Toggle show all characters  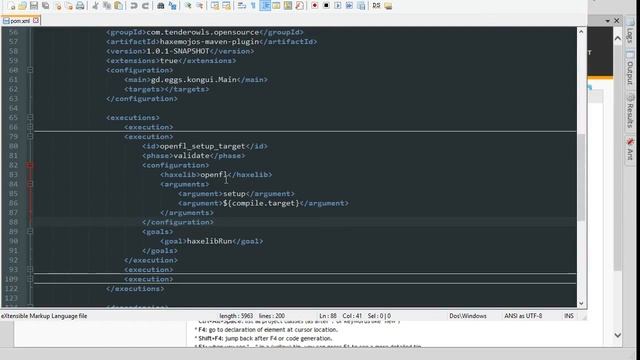[x=253, y=6]
